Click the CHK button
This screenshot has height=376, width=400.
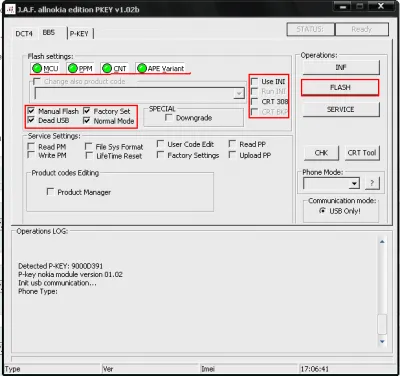[x=321, y=153]
